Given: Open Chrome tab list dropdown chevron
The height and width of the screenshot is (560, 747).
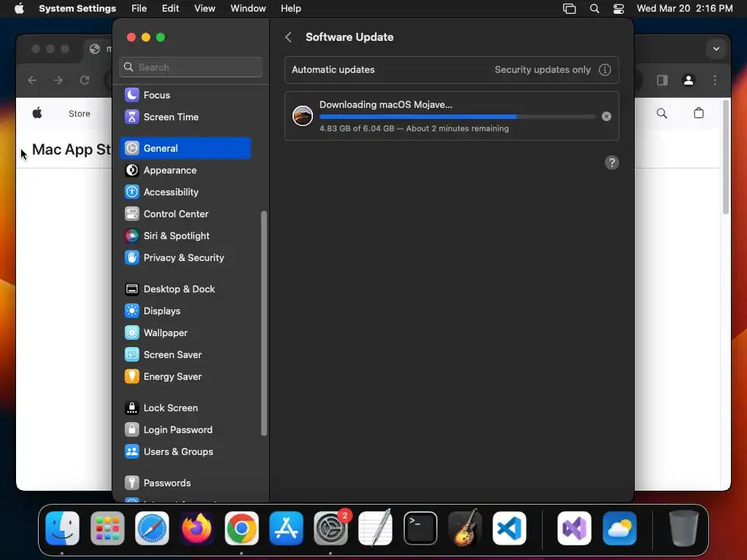Looking at the screenshot, I should tap(716, 49).
